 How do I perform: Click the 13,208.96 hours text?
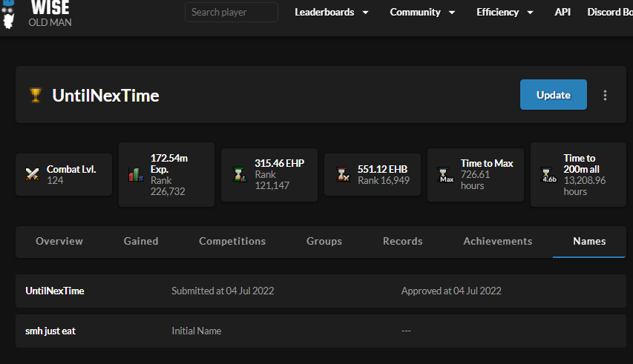[x=585, y=186]
